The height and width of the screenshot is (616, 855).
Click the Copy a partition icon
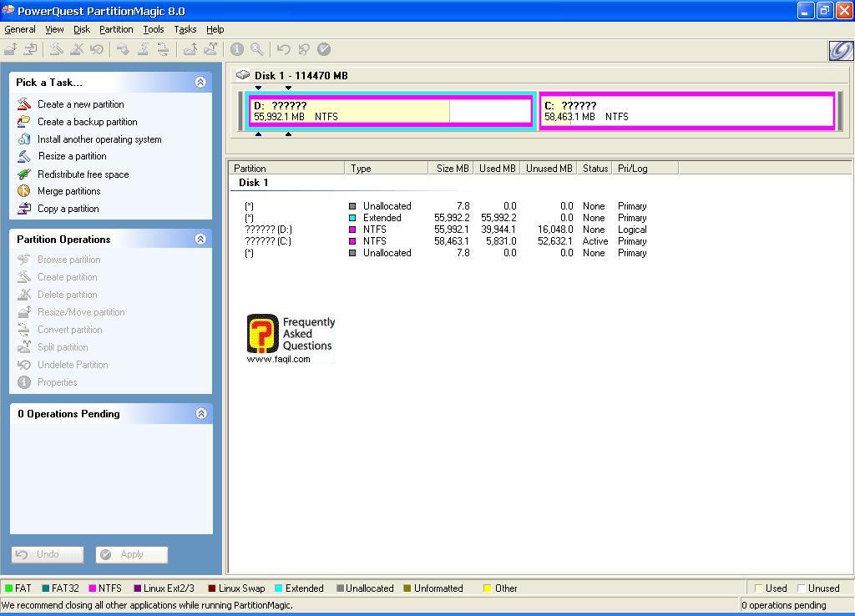click(24, 209)
